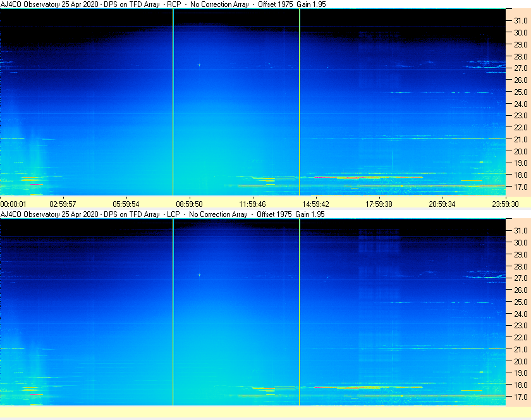Pick the 22.0 frequency label in LCP panel
Screen dimensions: 531x420
(x=521, y=337)
